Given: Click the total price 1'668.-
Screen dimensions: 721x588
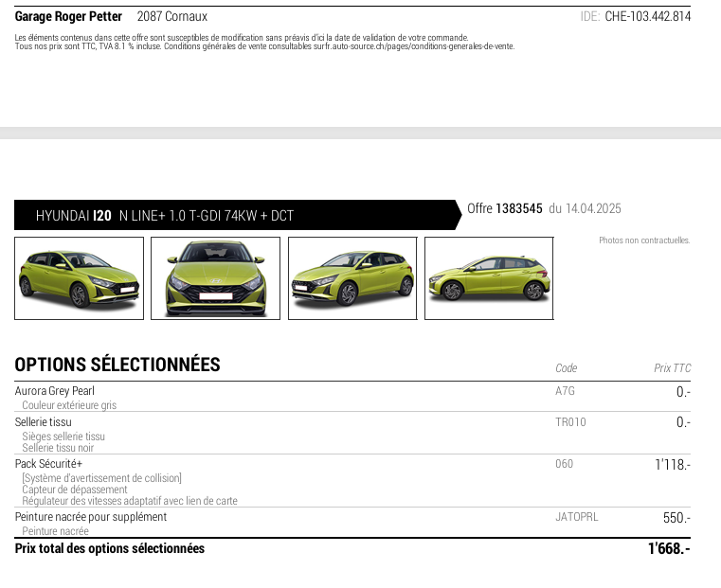Looking at the screenshot, I should [668, 548].
